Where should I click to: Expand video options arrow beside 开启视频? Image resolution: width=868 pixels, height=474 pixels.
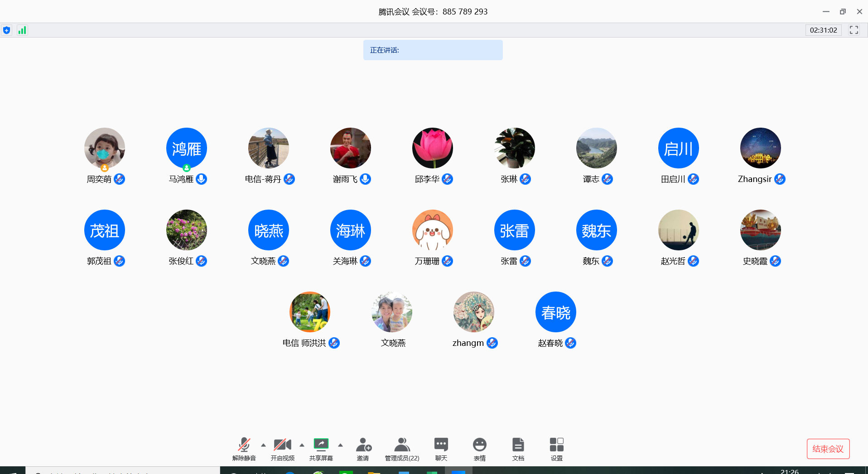pos(302,445)
